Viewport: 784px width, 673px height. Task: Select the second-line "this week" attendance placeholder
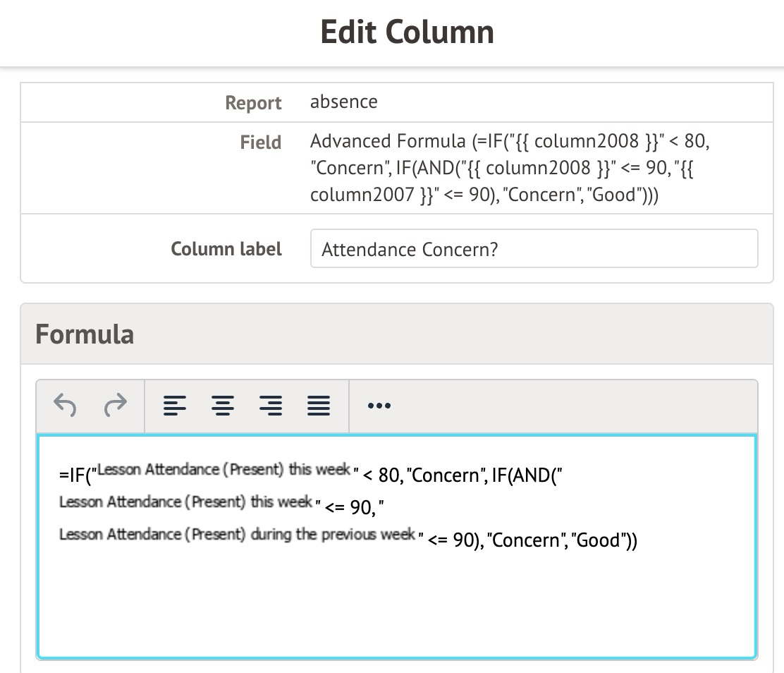[186, 502]
